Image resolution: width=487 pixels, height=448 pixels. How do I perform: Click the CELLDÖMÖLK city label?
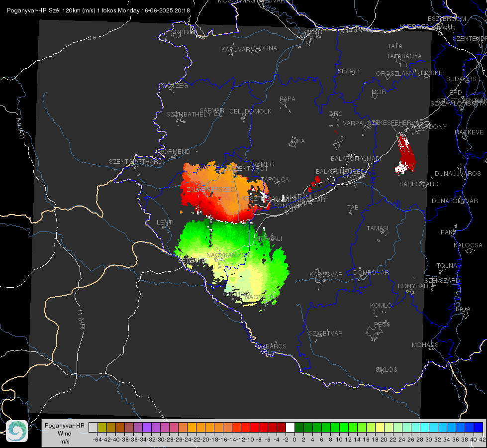coord(251,112)
